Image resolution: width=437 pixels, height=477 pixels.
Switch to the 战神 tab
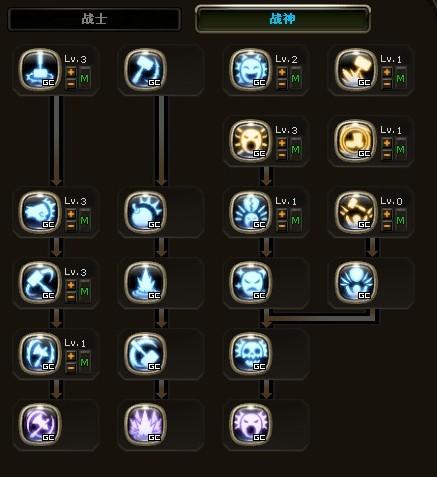283,19
